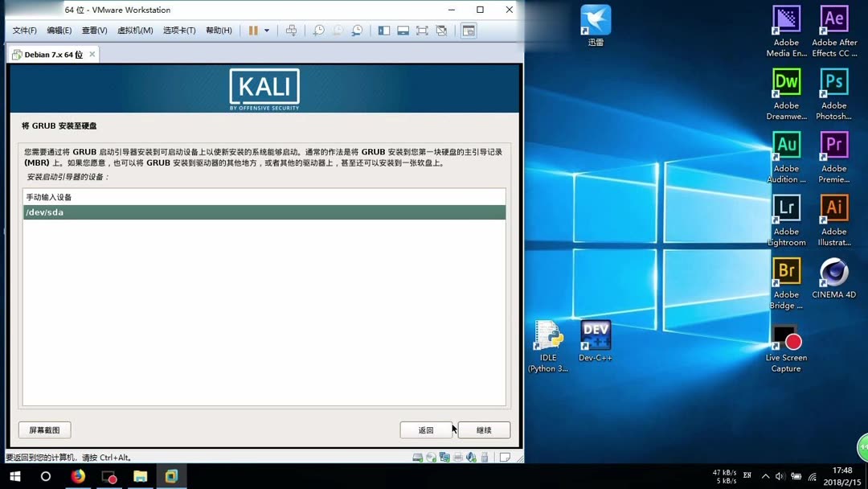Click the suspend virtual machine icon

click(x=252, y=30)
